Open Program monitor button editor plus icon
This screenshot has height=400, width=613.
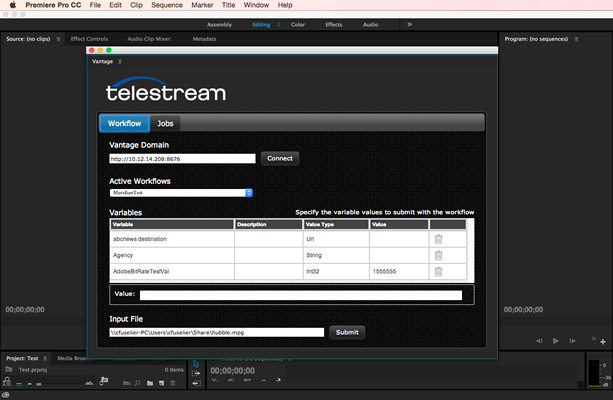pos(603,342)
